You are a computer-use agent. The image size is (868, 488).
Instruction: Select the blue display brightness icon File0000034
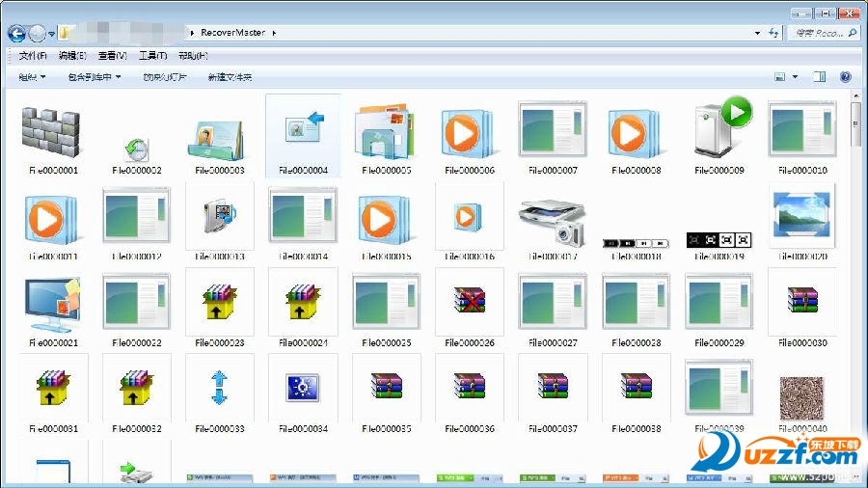[302, 388]
